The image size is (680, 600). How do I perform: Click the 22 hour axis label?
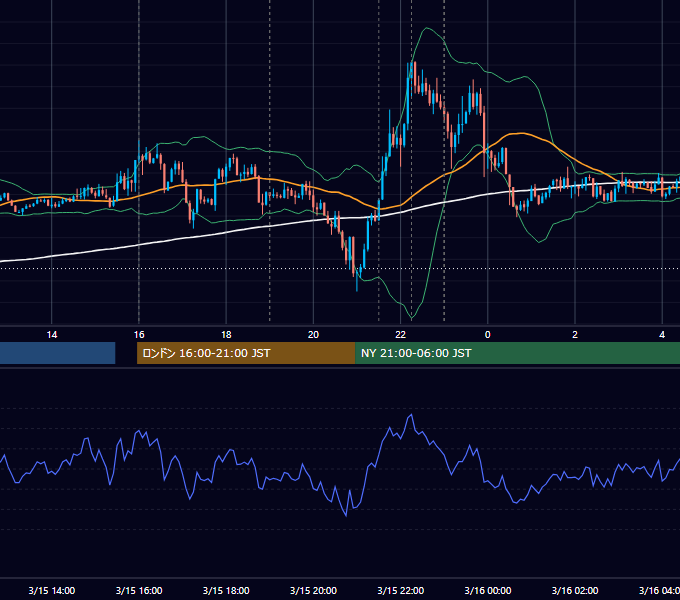400,335
